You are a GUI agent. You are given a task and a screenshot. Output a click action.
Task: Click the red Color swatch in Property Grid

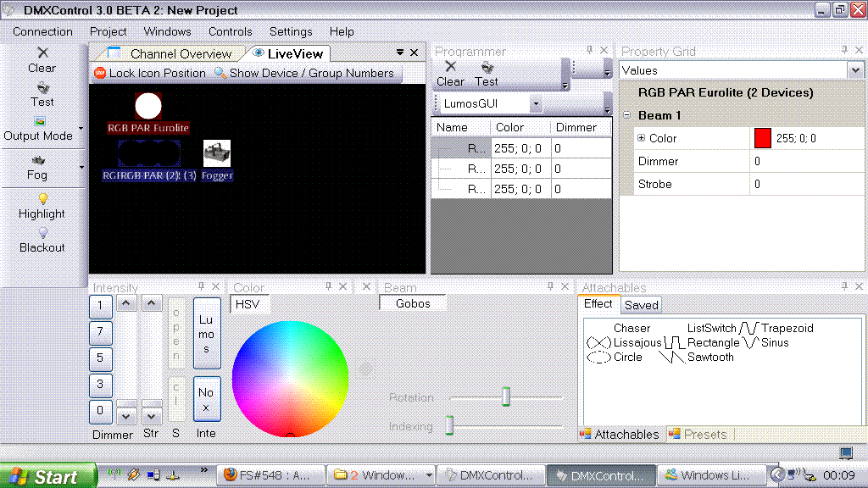[762, 138]
